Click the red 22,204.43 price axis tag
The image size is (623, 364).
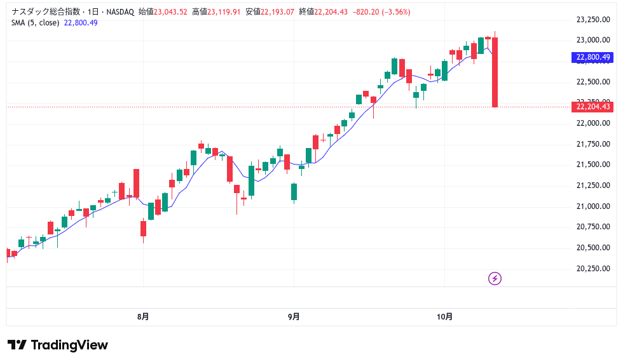pos(592,107)
